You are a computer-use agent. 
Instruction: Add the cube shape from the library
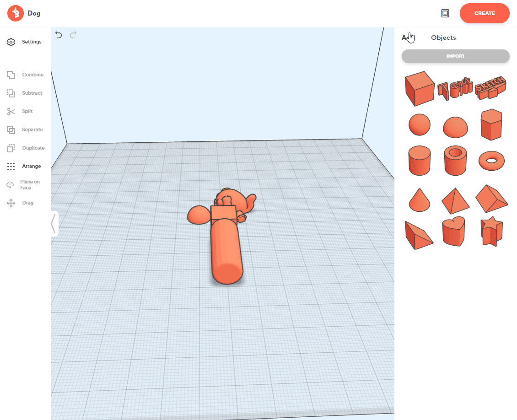[x=419, y=88]
